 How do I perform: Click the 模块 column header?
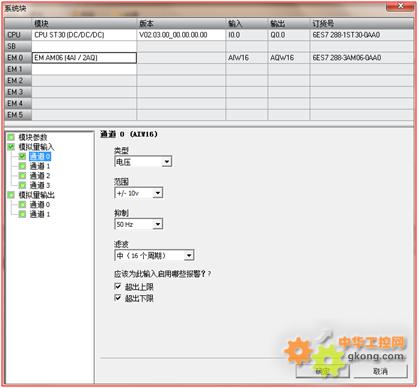point(84,23)
